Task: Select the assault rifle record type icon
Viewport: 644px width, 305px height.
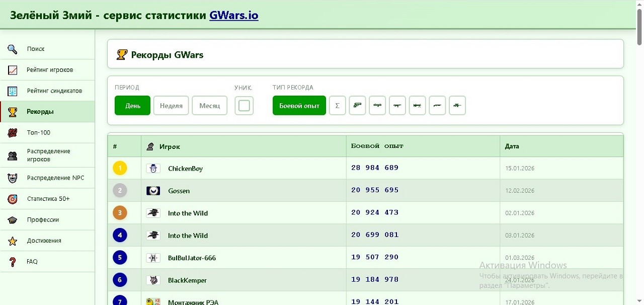Action: [397, 105]
